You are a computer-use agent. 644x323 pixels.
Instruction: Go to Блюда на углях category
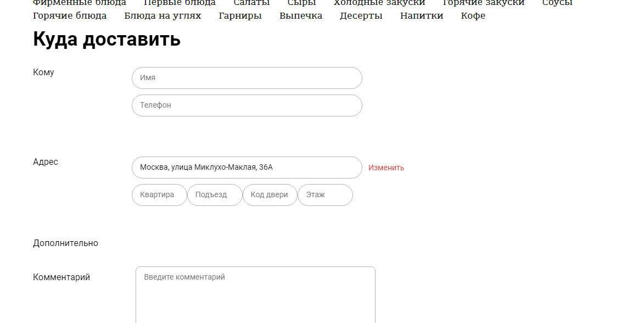pos(163,16)
